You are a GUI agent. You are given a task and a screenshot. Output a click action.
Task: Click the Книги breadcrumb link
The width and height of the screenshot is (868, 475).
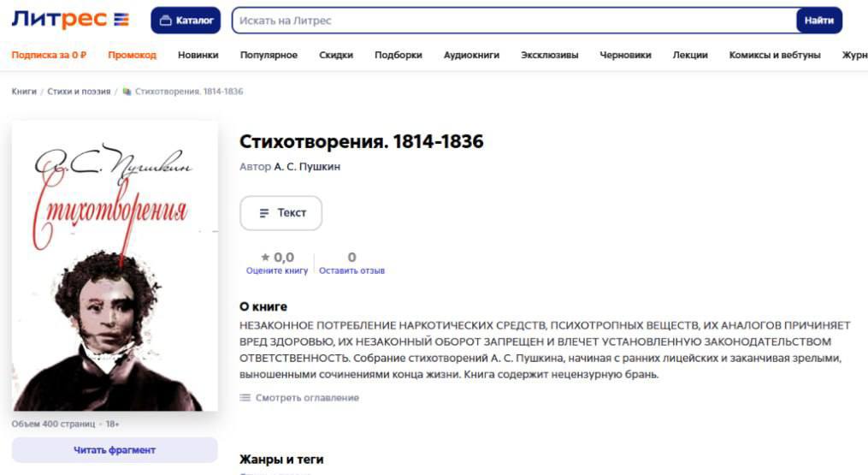pyautogui.click(x=24, y=92)
